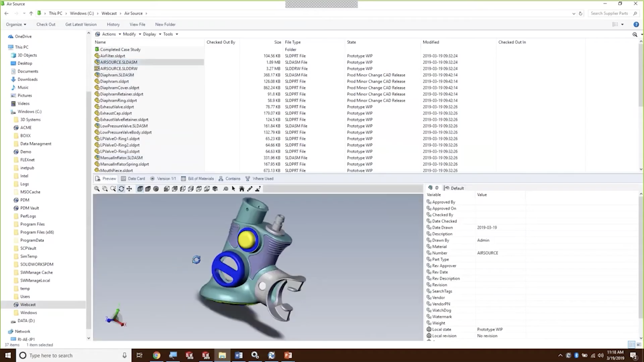Click the History button
The width and height of the screenshot is (644, 362).
(113, 24)
